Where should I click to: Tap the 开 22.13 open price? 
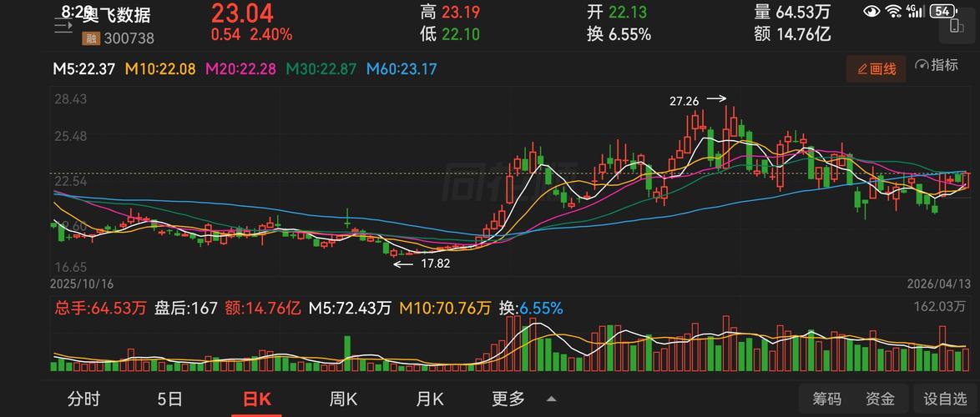pyautogui.click(x=617, y=12)
